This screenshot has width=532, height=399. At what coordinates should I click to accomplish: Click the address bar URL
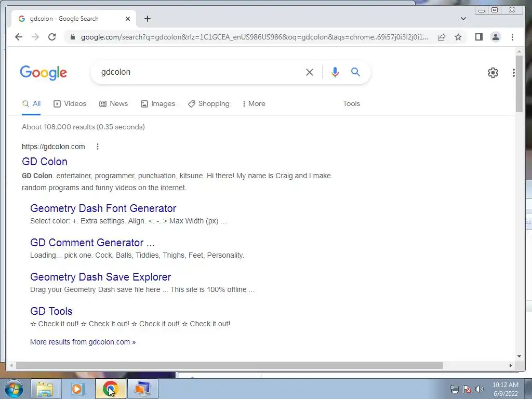point(255,37)
